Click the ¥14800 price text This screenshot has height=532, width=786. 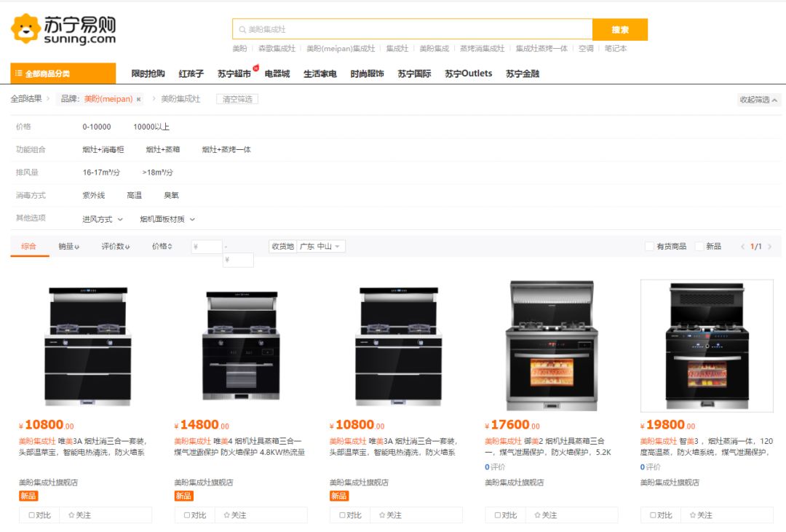202,425
